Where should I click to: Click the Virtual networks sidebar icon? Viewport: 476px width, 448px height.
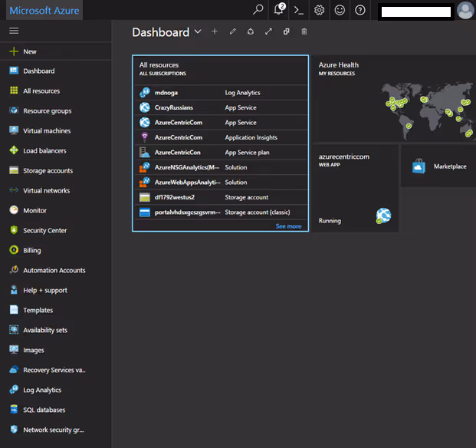point(14,190)
